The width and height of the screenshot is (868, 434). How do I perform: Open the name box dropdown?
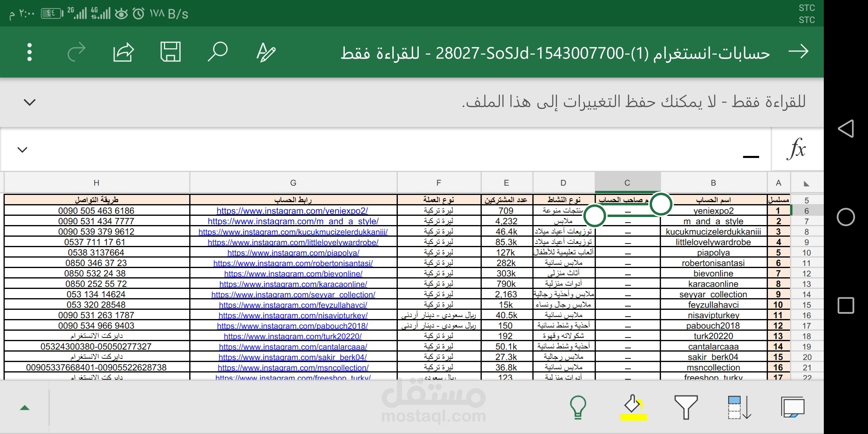[x=22, y=149]
